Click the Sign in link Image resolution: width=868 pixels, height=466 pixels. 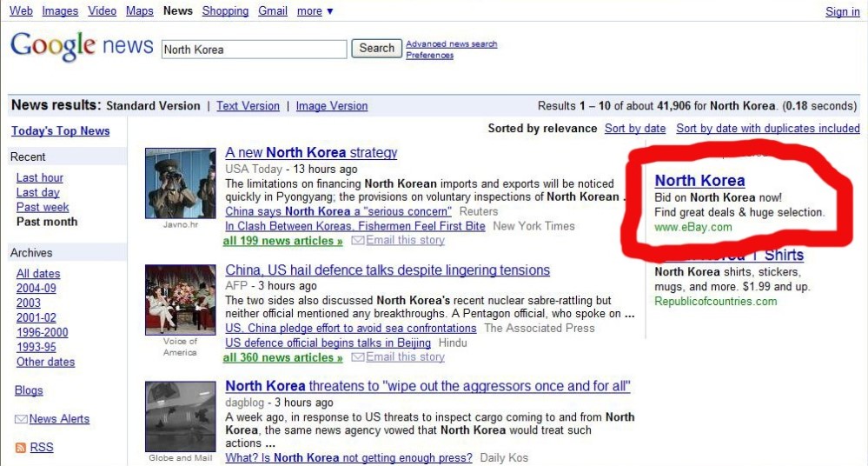click(843, 11)
